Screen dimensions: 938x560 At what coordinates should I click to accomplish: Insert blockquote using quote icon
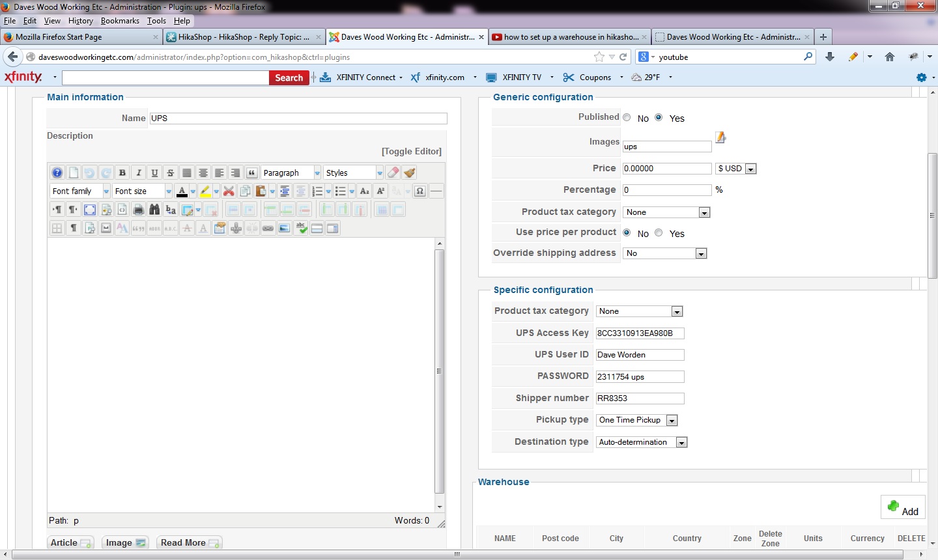coord(252,173)
